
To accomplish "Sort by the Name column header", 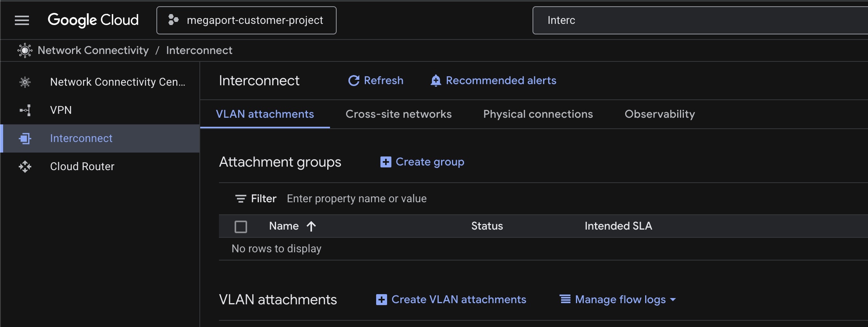I will click(284, 226).
